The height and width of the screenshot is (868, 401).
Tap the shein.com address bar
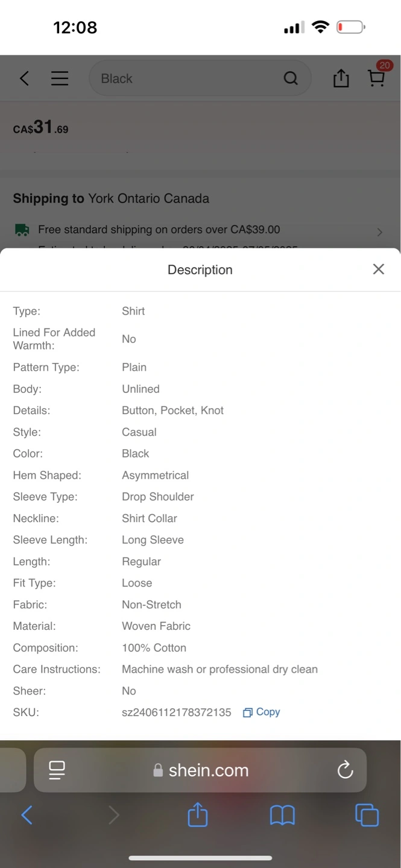click(202, 770)
